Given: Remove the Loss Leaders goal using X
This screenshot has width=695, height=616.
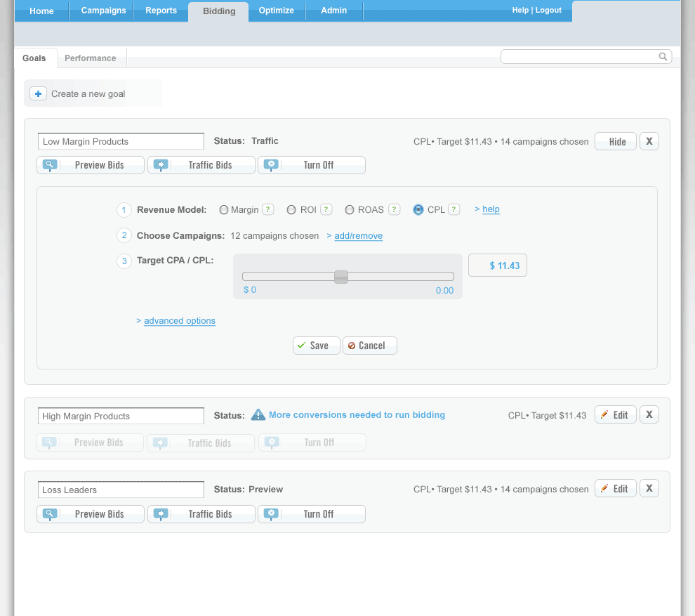Looking at the screenshot, I should click(x=649, y=489).
